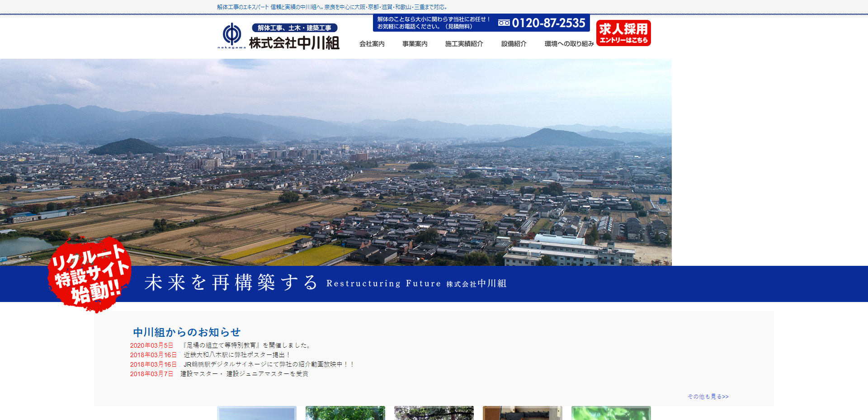Open 環境への取り組み menu link
The height and width of the screenshot is (420, 868).
(x=569, y=44)
